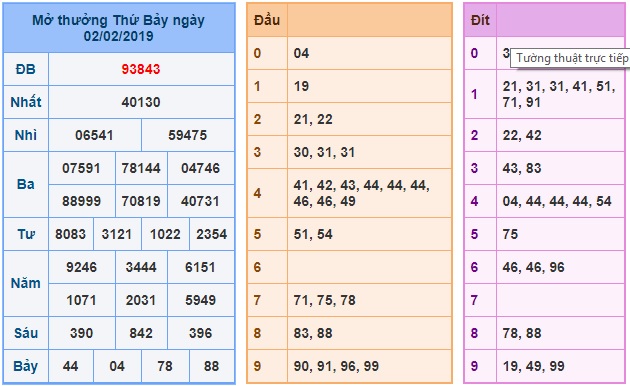630x386 pixels.
Task: Select the Năm prize label
Action: [26, 283]
